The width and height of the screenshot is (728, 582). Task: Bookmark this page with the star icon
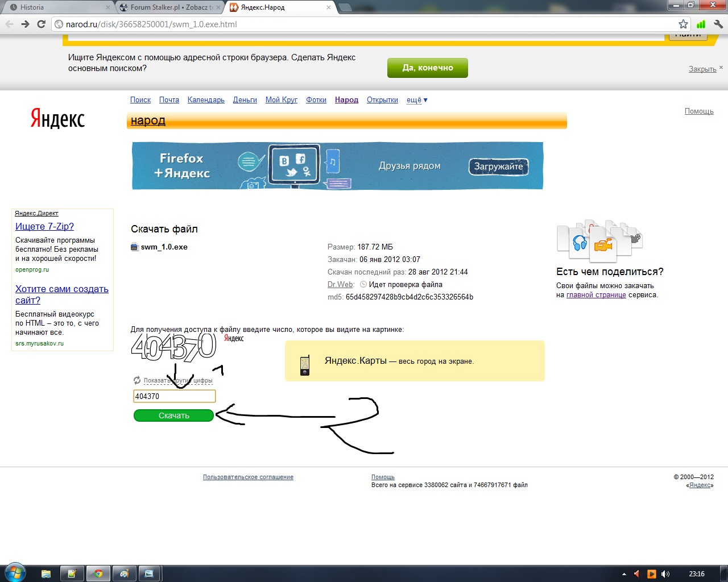coord(683,24)
